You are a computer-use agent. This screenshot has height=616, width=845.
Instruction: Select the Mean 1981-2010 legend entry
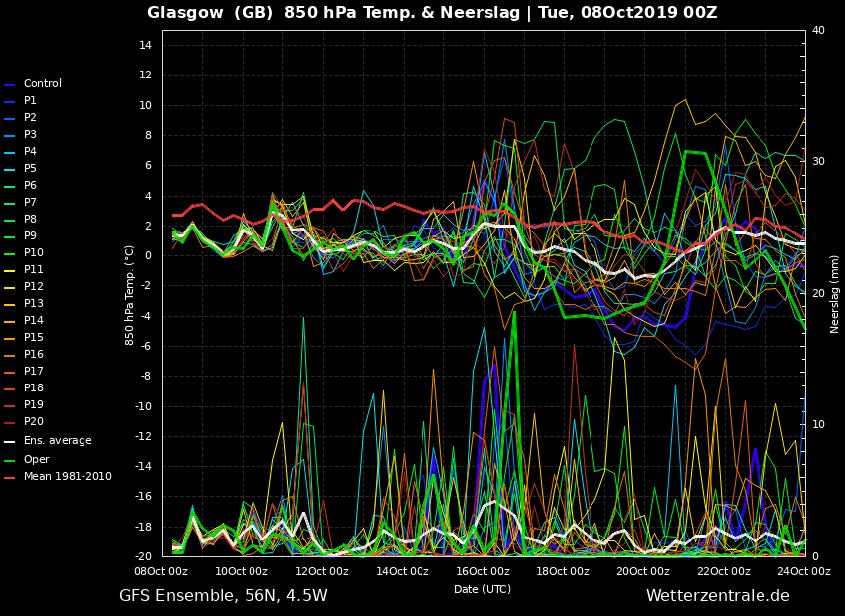67,477
